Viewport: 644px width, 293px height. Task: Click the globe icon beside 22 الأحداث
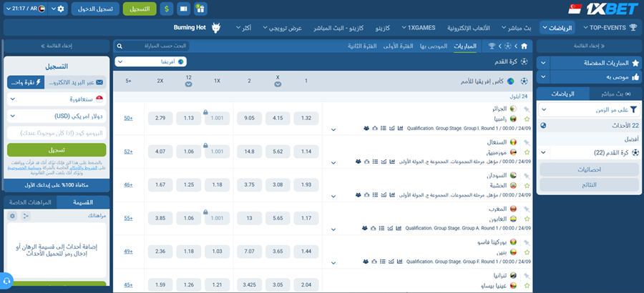(x=543, y=126)
